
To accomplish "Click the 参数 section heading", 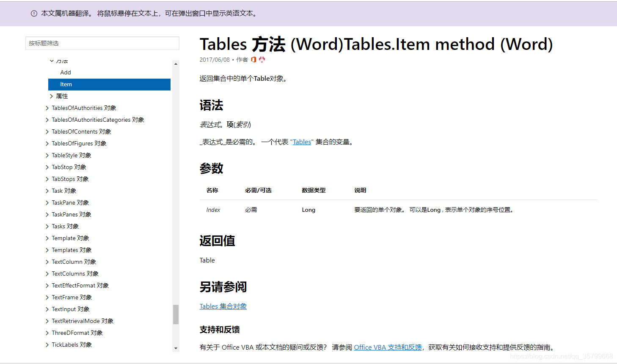I will pyautogui.click(x=211, y=168).
